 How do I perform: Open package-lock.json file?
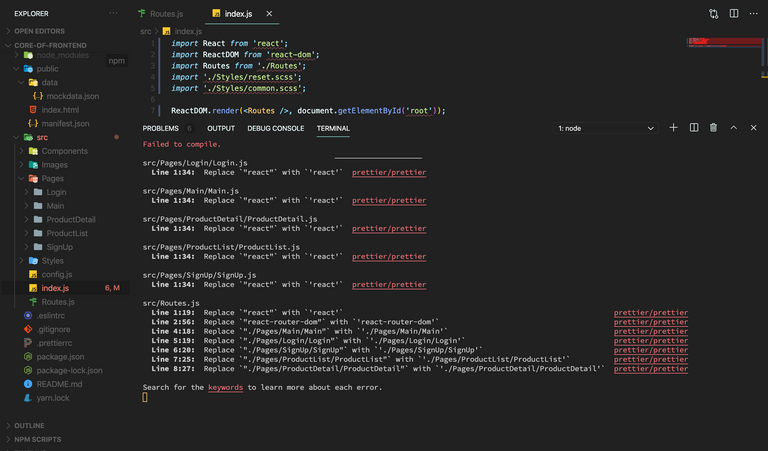pos(69,370)
